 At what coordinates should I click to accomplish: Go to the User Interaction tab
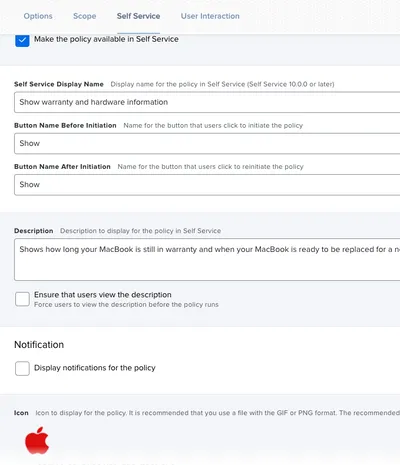pyautogui.click(x=210, y=16)
